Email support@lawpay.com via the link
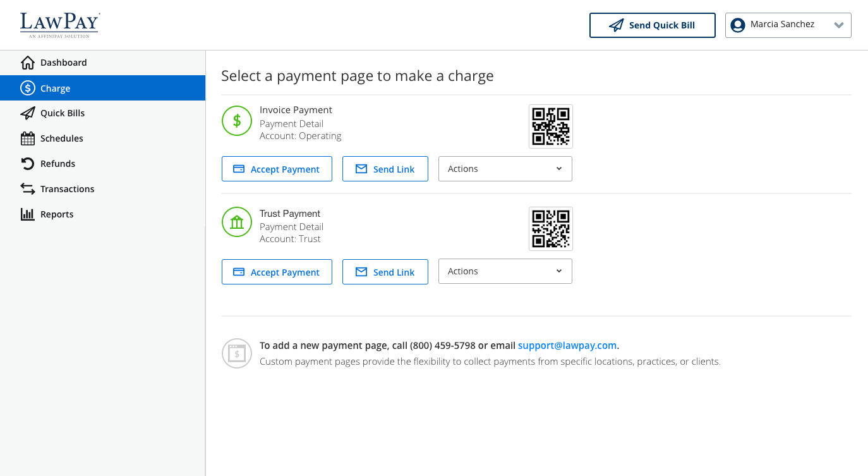This screenshot has height=476, width=868. [567, 345]
